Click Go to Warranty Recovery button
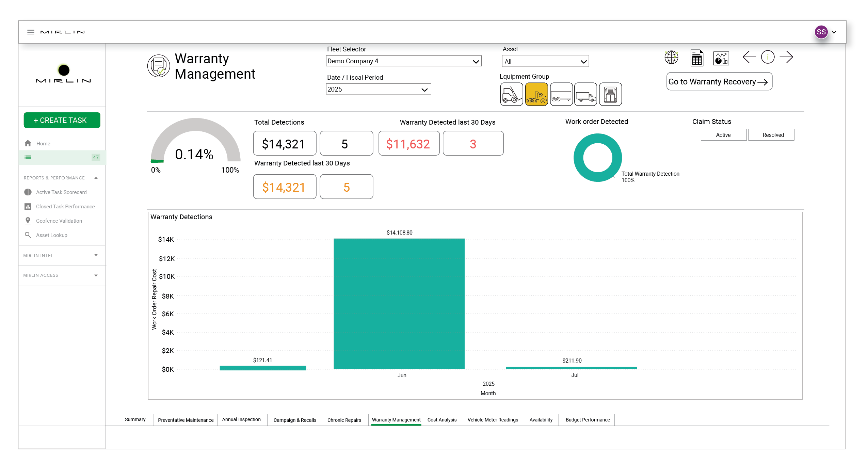 [x=719, y=82]
